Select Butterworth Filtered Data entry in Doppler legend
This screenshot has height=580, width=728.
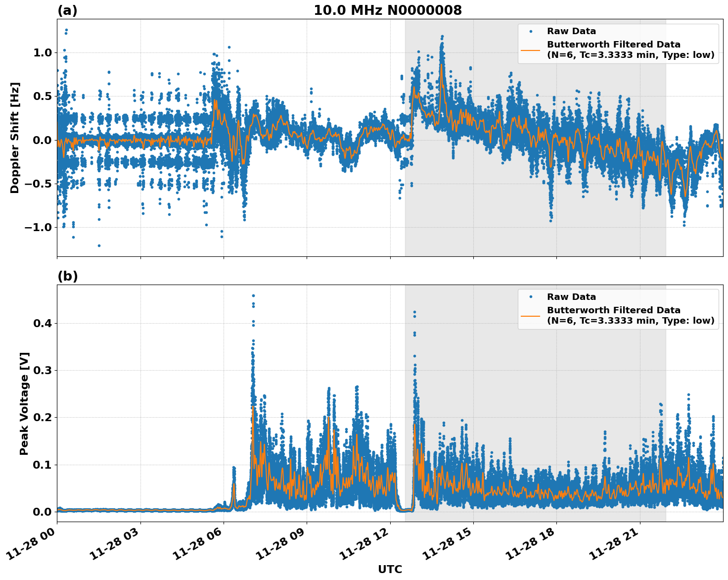tap(631, 50)
